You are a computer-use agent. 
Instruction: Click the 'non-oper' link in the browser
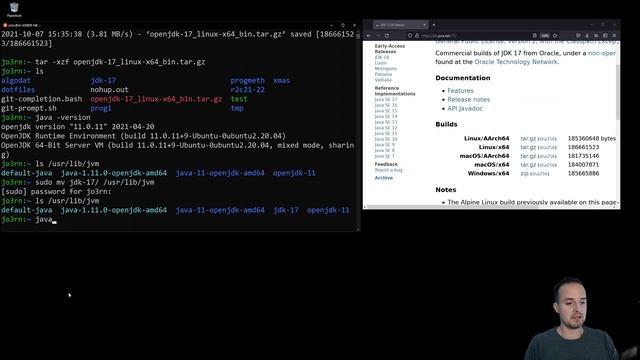click(602, 53)
